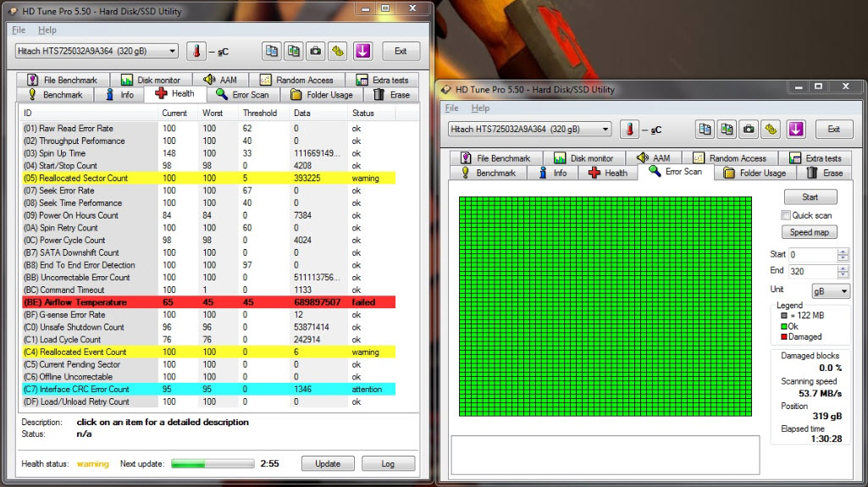Select Raw Read Error Rate row
The image size is (868, 487).
coord(208,129)
